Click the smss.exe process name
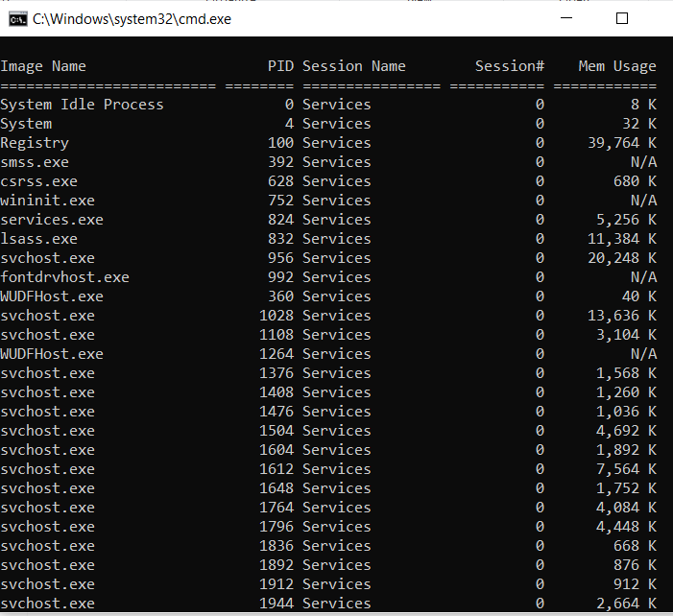Viewport: 673px width, 616px height. coord(35,162)
